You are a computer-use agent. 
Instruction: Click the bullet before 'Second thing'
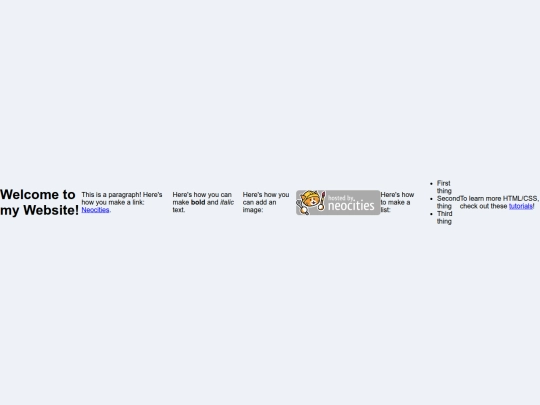431,199
